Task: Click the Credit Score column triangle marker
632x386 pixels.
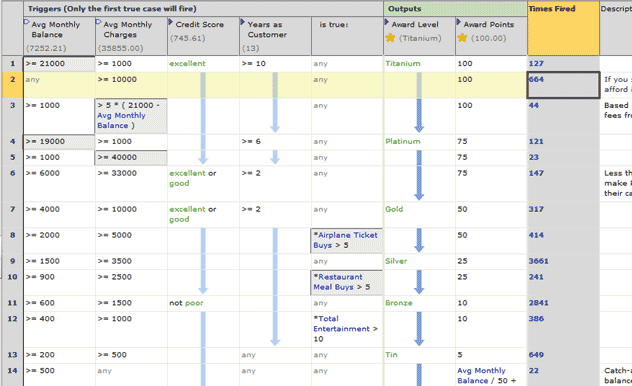Action: coord(170,21)
